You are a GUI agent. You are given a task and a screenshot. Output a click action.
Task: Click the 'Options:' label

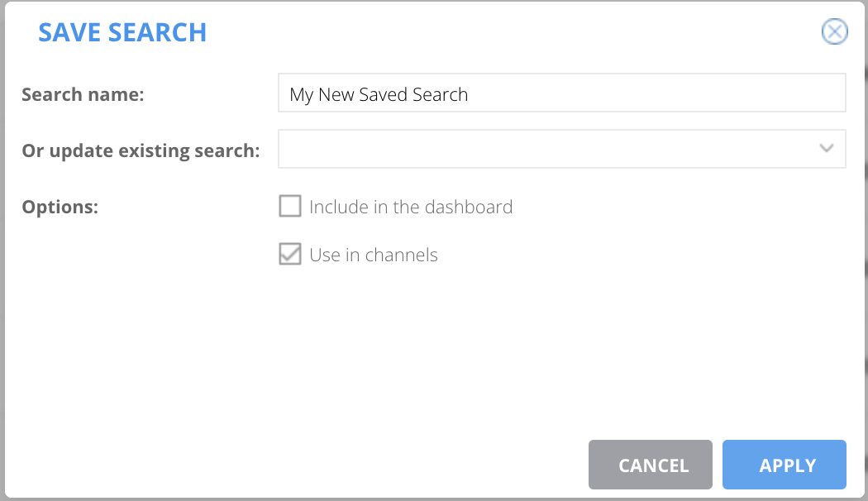point(60,207)
